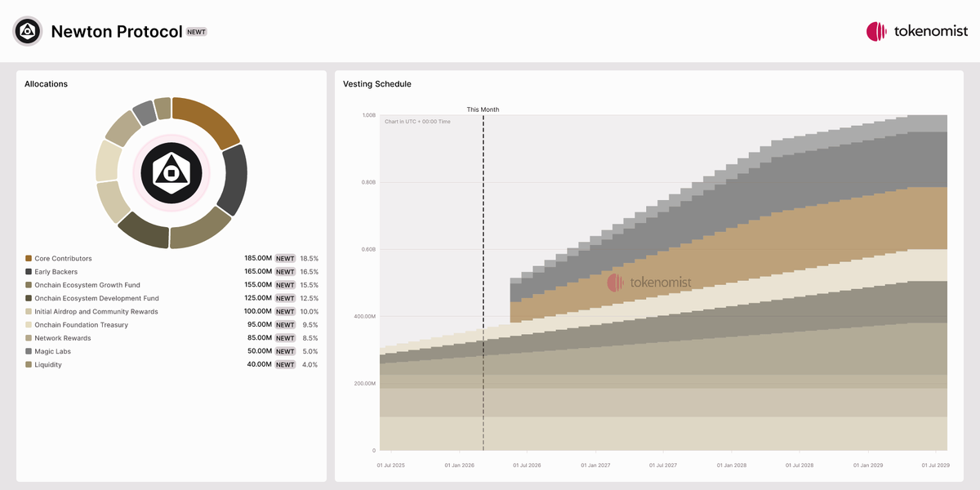
Task: Click the Newton logo at the donut center
Action: [x=171, y=172]
